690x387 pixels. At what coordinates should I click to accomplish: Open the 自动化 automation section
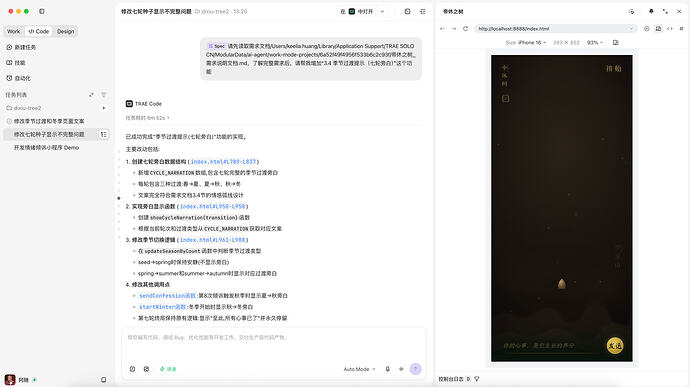[18, 78]
